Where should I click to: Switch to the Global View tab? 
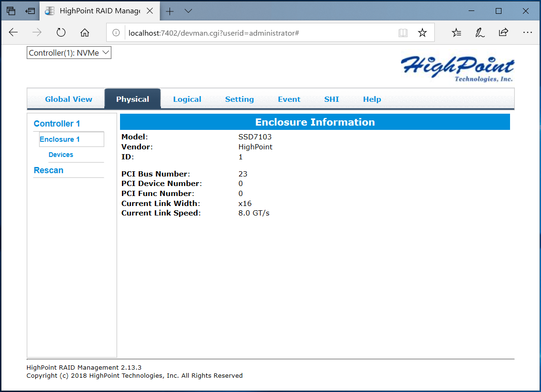coord(68,99)
